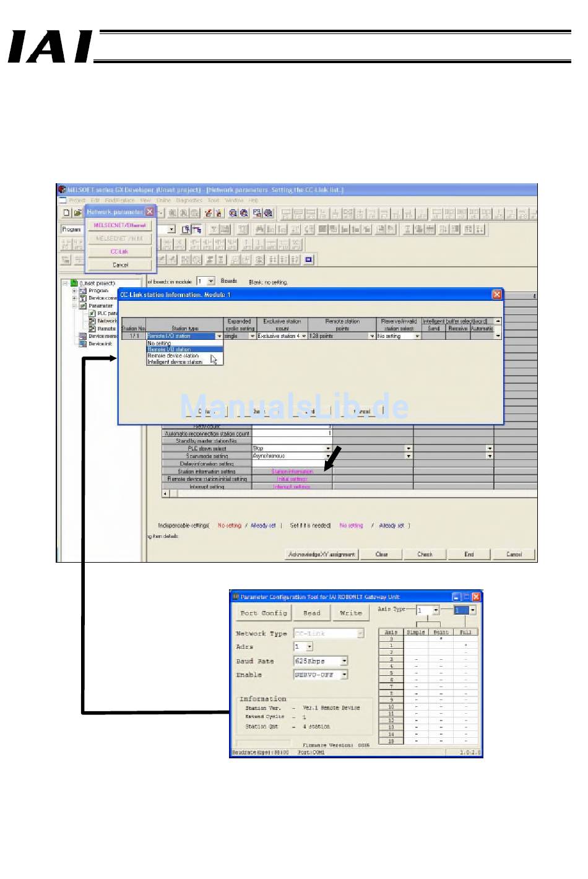The height and width of the screenshot is (879, 588).
Task: Open number of boards in module dropdown
Action: click(x=211, y=281)
